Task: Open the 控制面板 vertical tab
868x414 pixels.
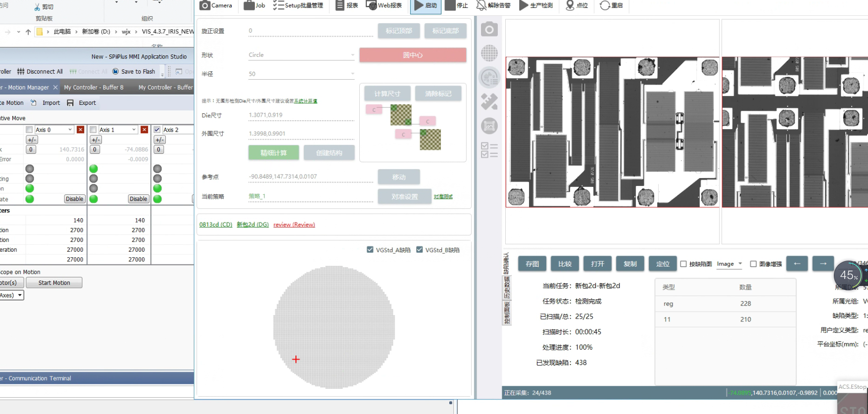Action: click(506, 313)
